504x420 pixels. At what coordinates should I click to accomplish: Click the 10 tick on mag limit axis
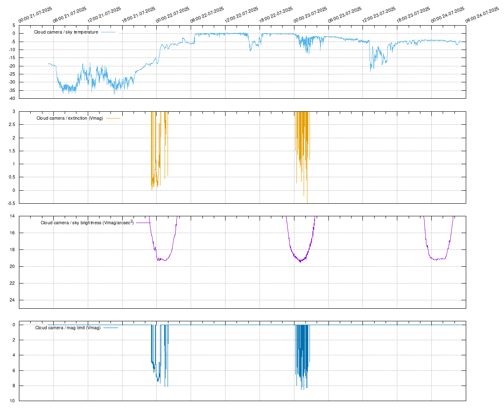(x=12, y=401)
